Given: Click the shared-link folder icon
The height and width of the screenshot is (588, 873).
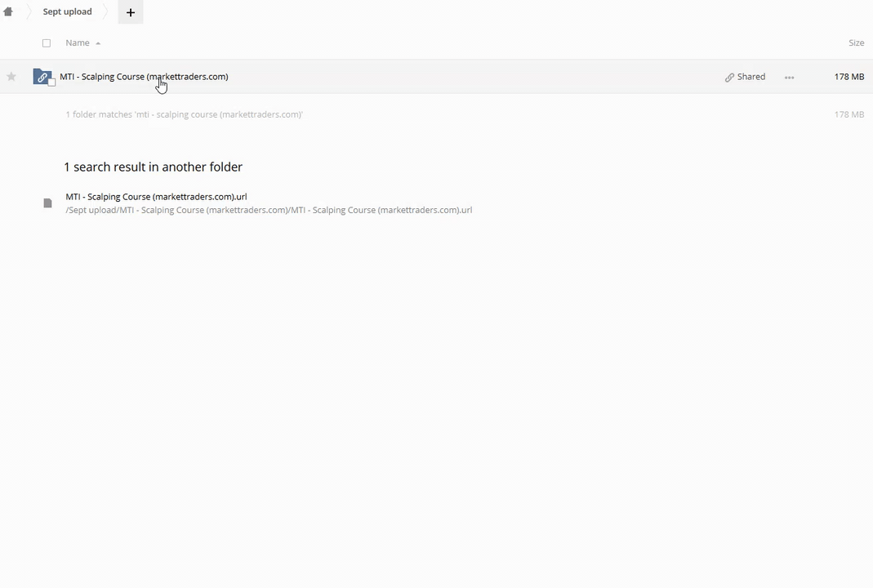Looking at the screenshot, I should [x=42, y=77].
